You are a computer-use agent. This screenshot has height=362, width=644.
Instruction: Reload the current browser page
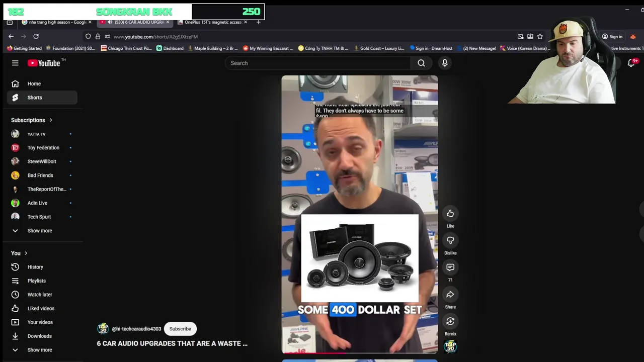(x=36, y=36)
